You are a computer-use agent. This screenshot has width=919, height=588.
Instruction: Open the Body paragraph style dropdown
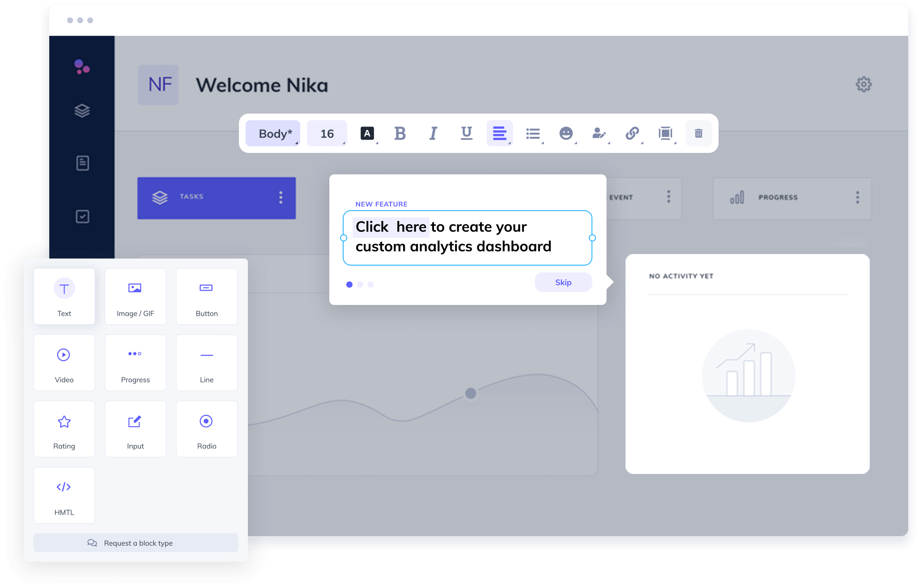pos(272,133)
